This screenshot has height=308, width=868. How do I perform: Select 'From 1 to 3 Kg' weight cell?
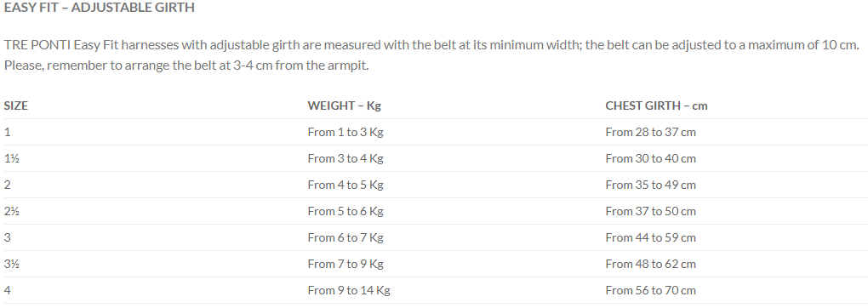click(x=345, y=133)
